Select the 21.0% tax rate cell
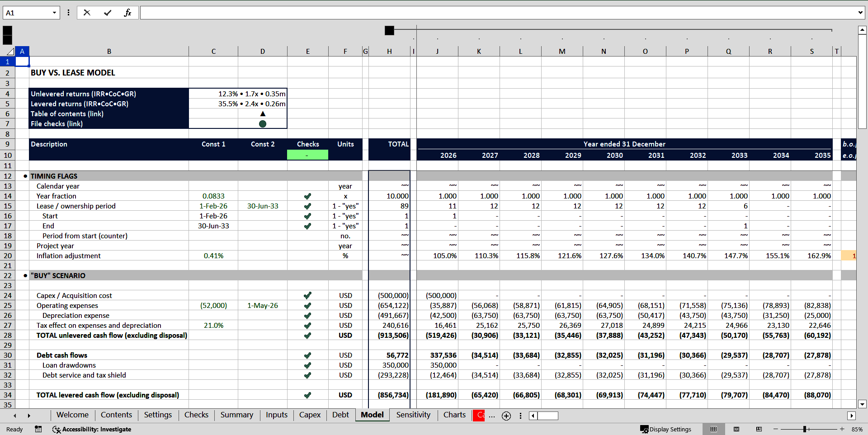868x435 pixels. tap(213, 325)
